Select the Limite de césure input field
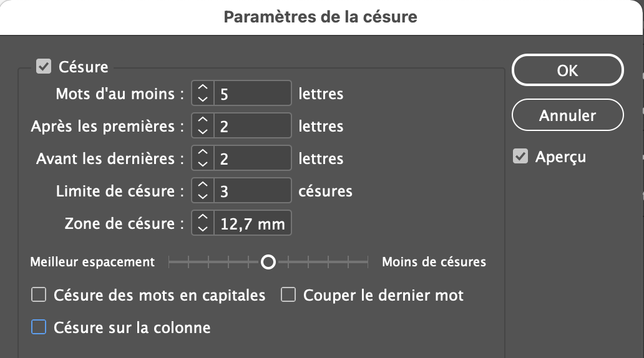The width and height of the screenshot is (644, 358). (x=252, y=191)
